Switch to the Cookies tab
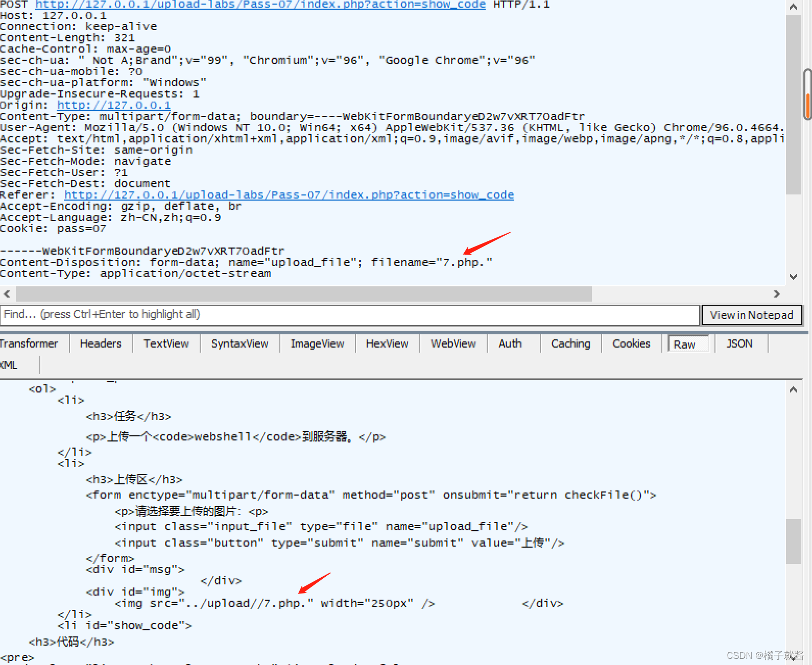Image resolution: width=812 pixels, height=665 pixels. tap(632, 343)
